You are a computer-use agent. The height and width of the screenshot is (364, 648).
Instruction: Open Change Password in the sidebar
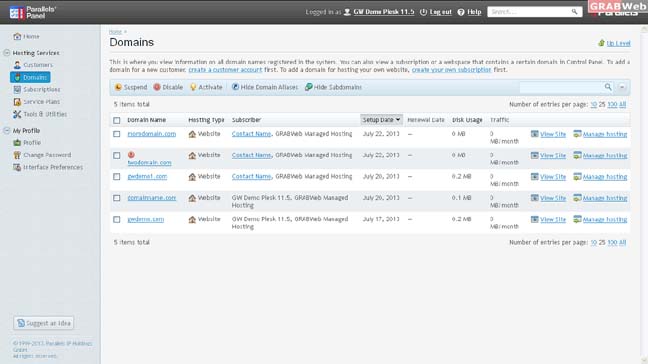point(42,155)
